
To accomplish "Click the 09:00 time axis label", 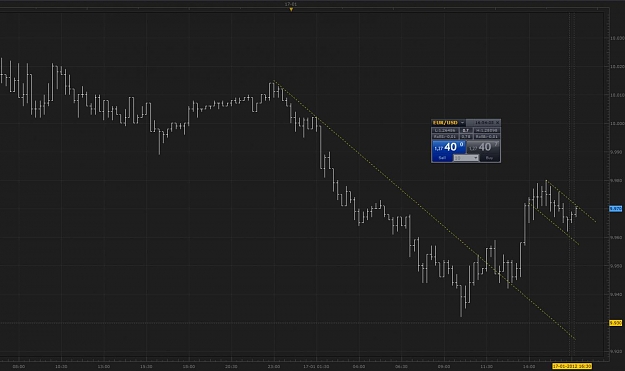I will tap(444, 366).
